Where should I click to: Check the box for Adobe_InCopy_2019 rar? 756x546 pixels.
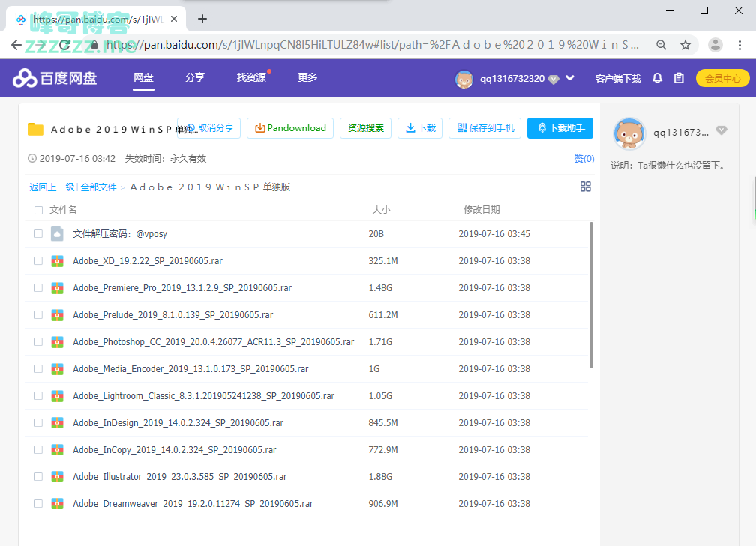pos(38,449)
